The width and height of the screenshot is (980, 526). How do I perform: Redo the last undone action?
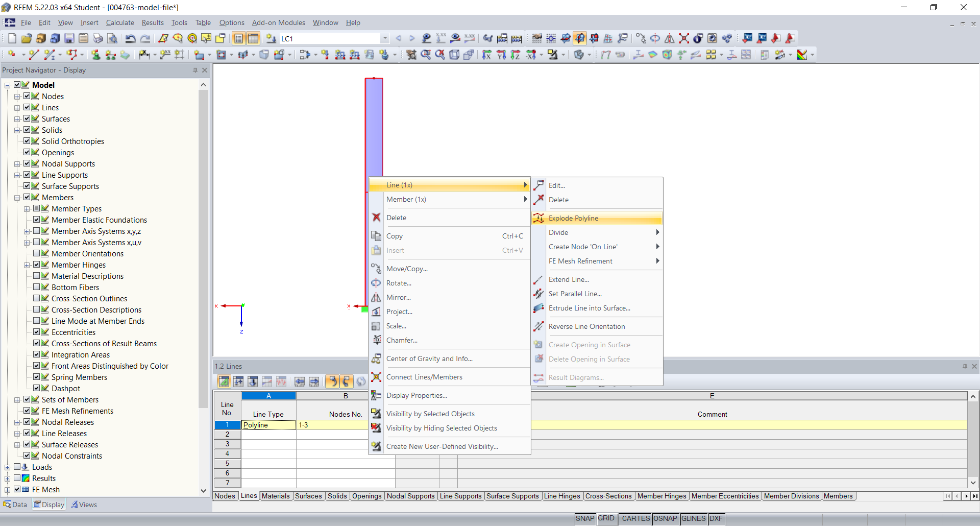(145, 38)
